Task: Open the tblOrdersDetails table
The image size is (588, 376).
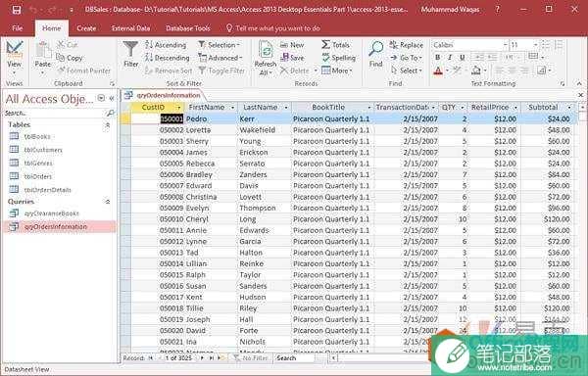Action: 48,190
